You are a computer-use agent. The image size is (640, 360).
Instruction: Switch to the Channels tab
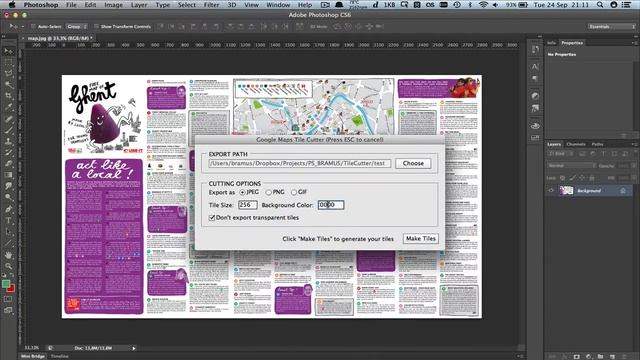[x=576, y=144]
